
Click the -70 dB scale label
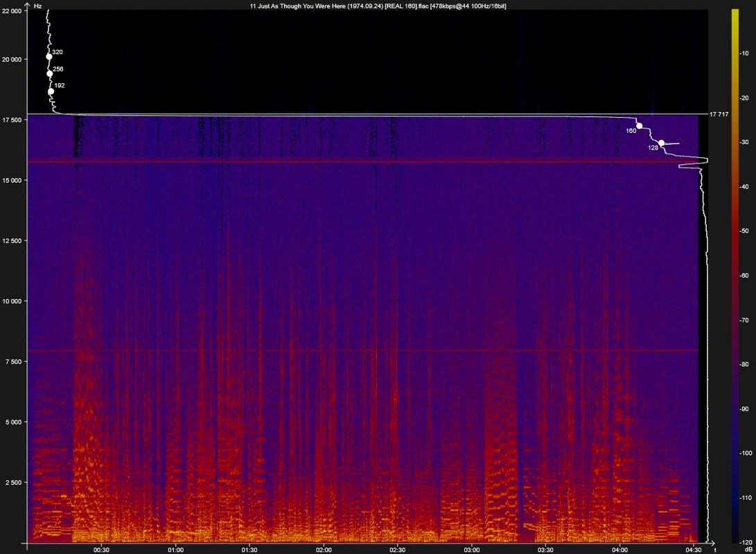click(x=744, y=321)
